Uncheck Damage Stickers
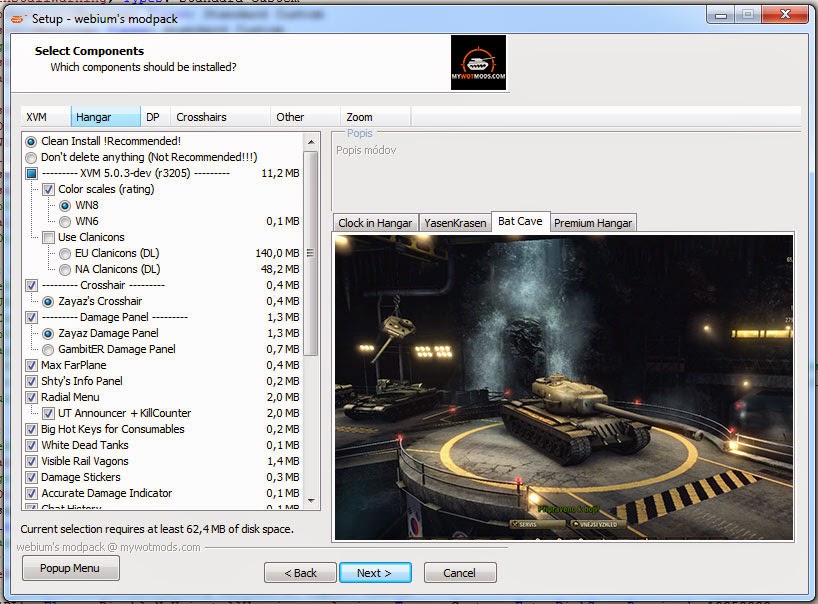Viewport: 818px width, 604px height. point(31,477)
